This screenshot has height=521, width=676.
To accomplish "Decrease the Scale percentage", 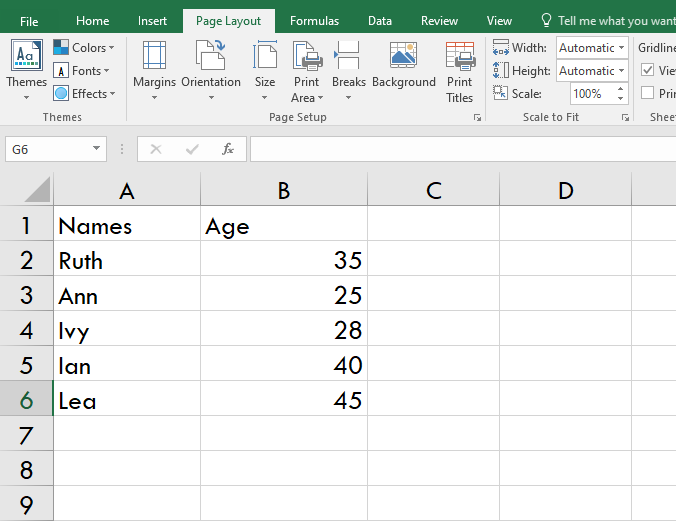I will pos(620,98).
